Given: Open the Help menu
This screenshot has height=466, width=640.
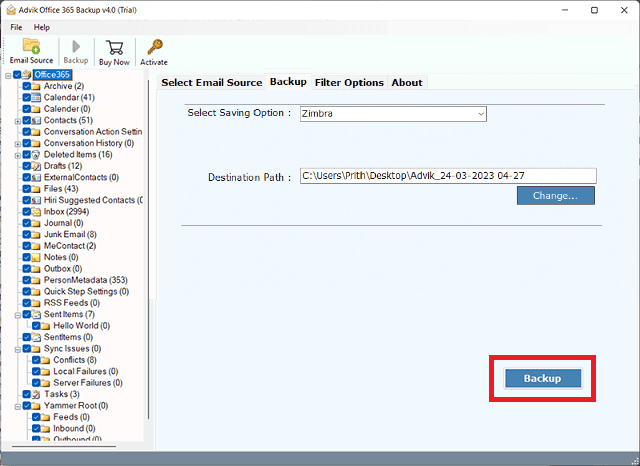Looking at the screenshot, I should pos(42,27).
